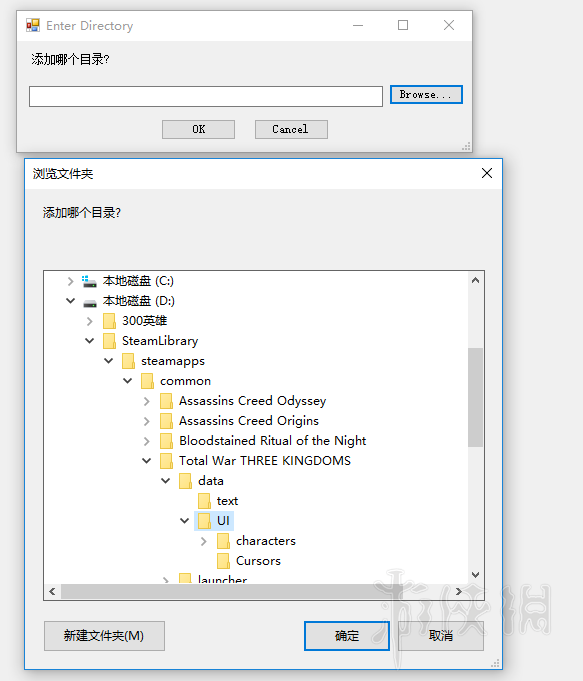Collapse the 本地磁盘 (D:) drive node

[x=70, y=301]
